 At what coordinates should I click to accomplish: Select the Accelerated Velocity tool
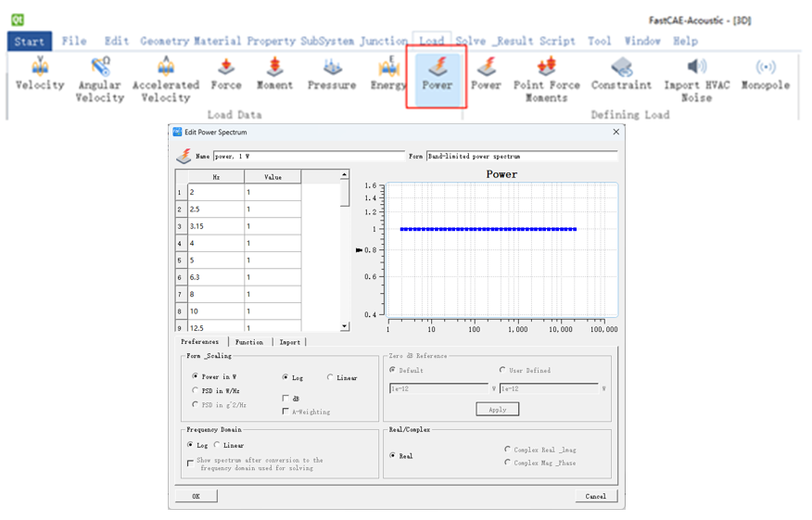click(165, 68)
